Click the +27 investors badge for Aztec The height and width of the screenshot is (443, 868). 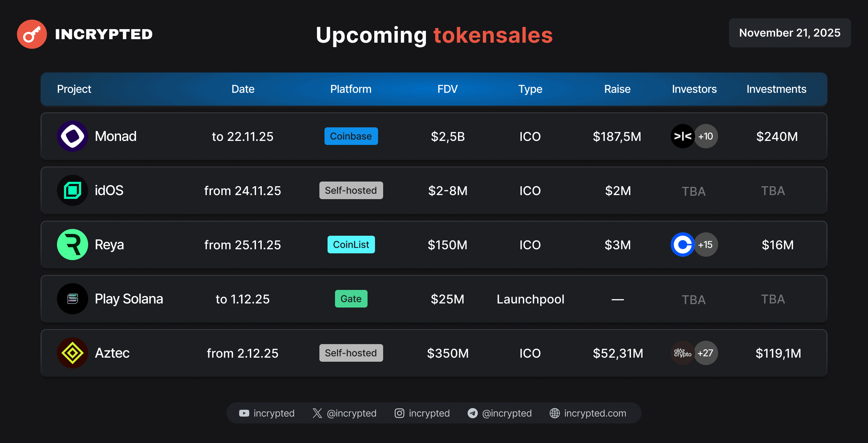coord(706,353)
